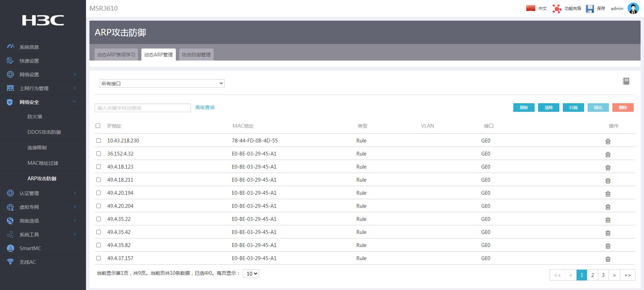Image resolution: width=644 pixels, height=290 pixels.
Task: Expand the 网络设置 menu chevron
Action: 75,74
